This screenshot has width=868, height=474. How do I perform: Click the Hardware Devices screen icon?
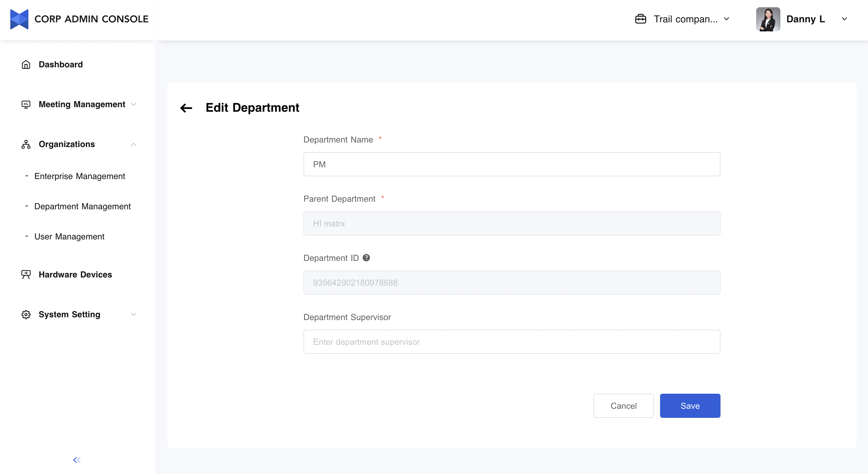[x=26, y=274]
